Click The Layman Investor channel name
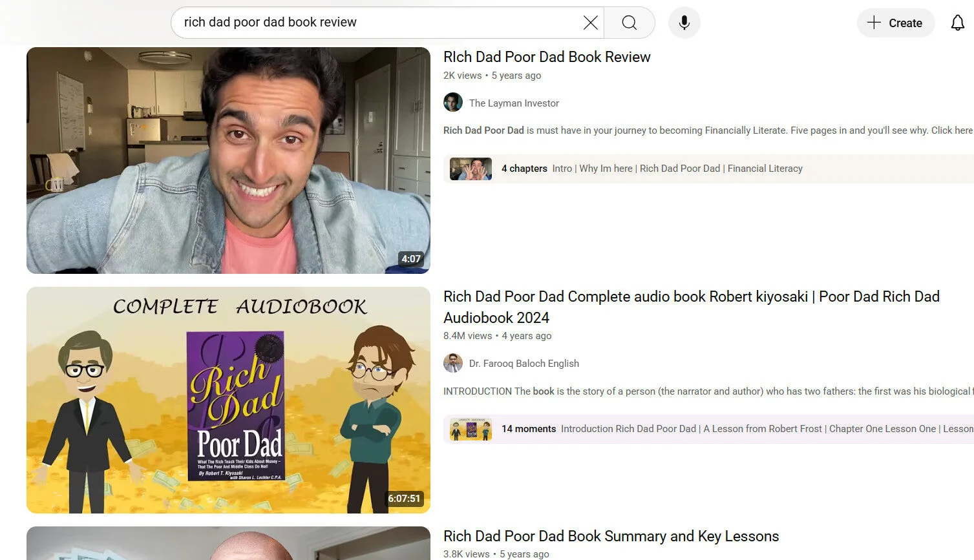974x560 pixels. 514,103
